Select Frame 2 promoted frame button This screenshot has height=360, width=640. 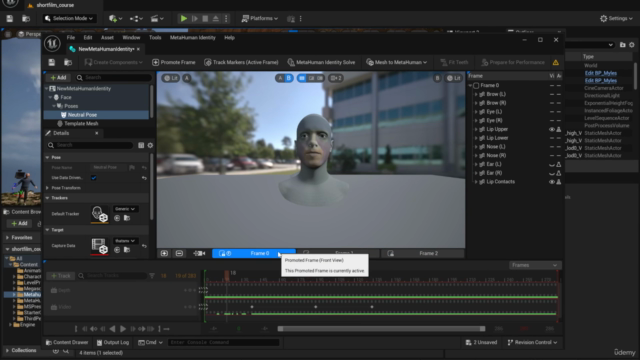423,253
